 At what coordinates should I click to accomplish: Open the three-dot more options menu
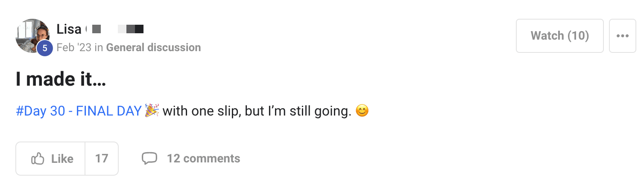click(622, 36)
